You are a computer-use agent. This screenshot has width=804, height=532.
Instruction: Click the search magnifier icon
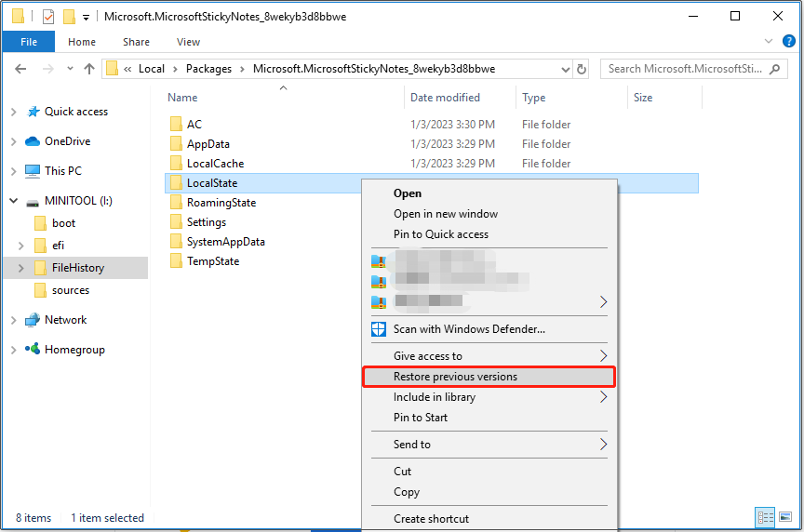tap(774, 69)
